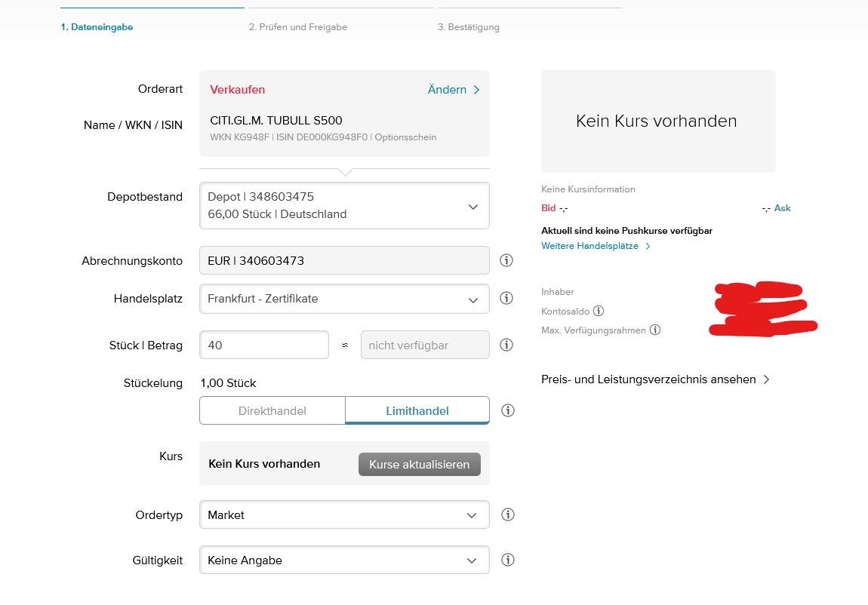Viewport: 868px width, 605px height.
Task: Click Ändern to change order type
Action: point(454,90)
